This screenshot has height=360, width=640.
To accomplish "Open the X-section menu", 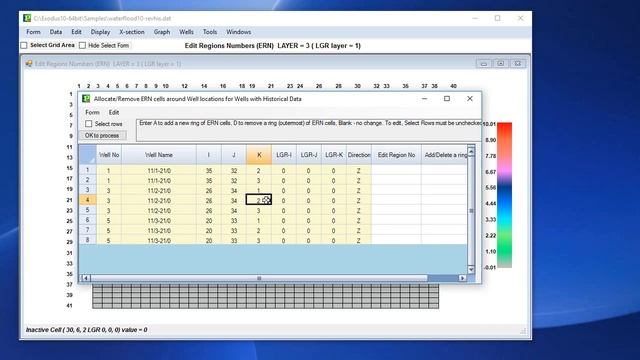I will [132, 32].
